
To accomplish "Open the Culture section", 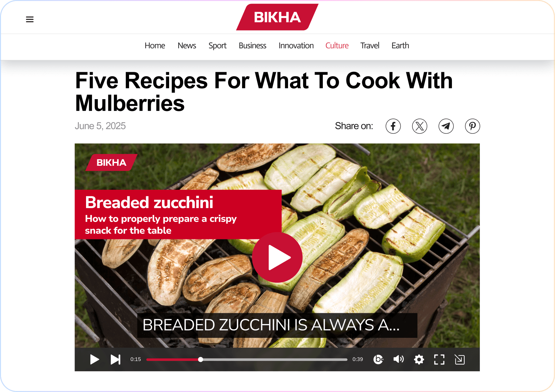I will pos(337,46).
